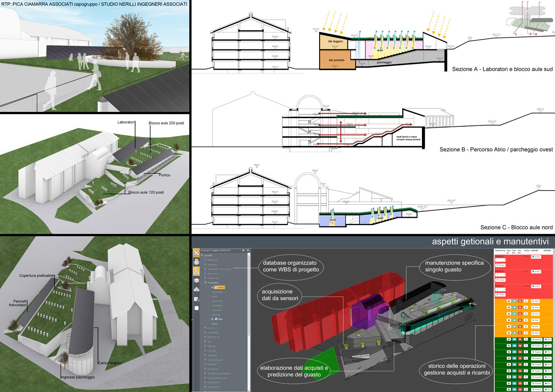
Task: Open the chip component icon at sidebar bottom
Action: click(x=196, y=308)
